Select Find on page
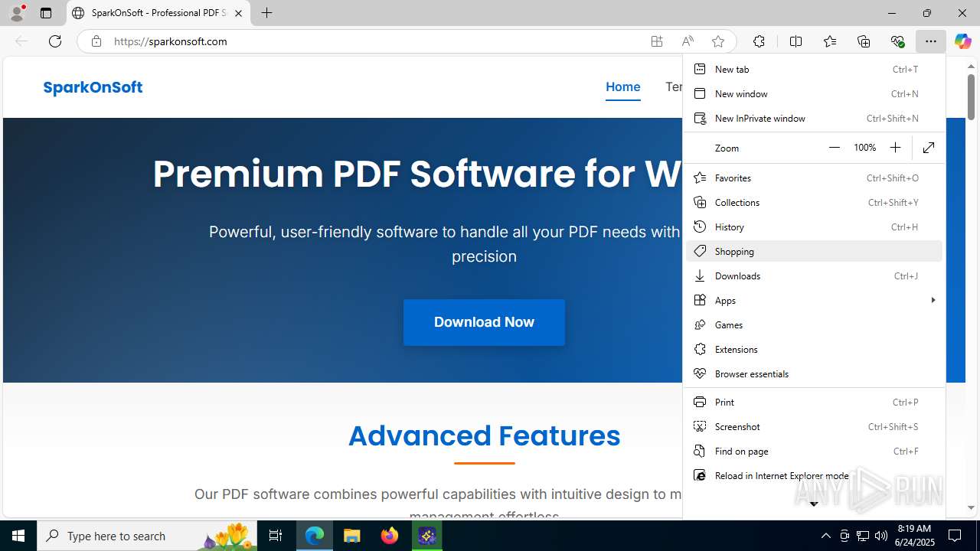 click(x=814, y=451)
